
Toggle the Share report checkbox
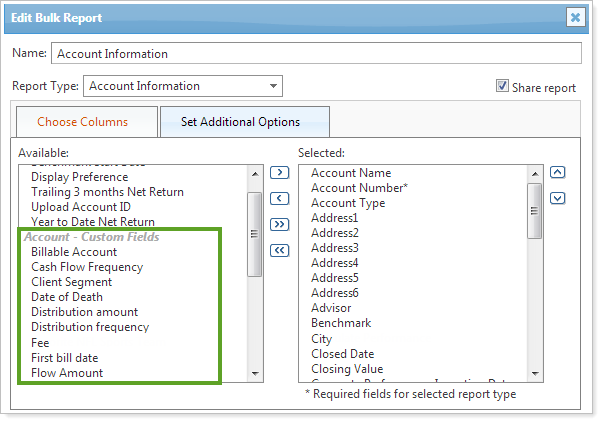(502, 87)
